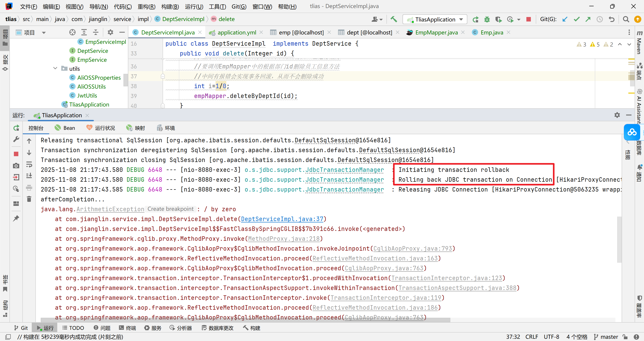Open the project view mode dropdown arrow
The width and height of the screenshot is (644, 341).
tap(44, 32)
